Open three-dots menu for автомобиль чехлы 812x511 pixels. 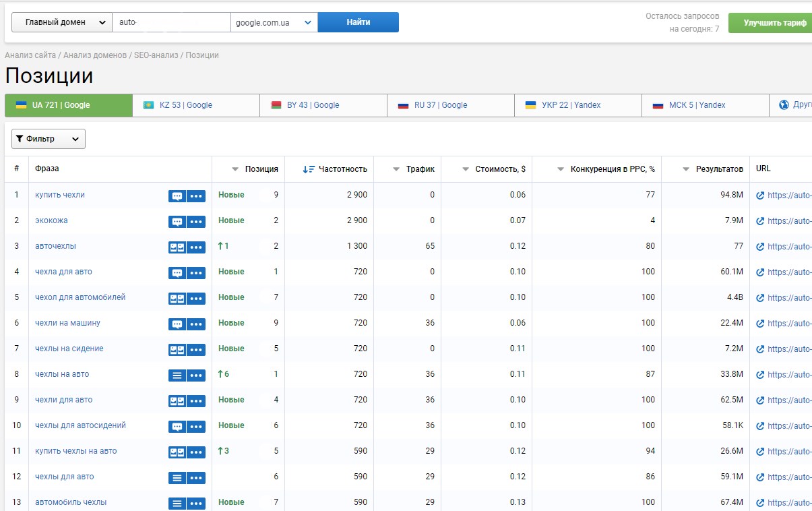(x=196, y=504)
